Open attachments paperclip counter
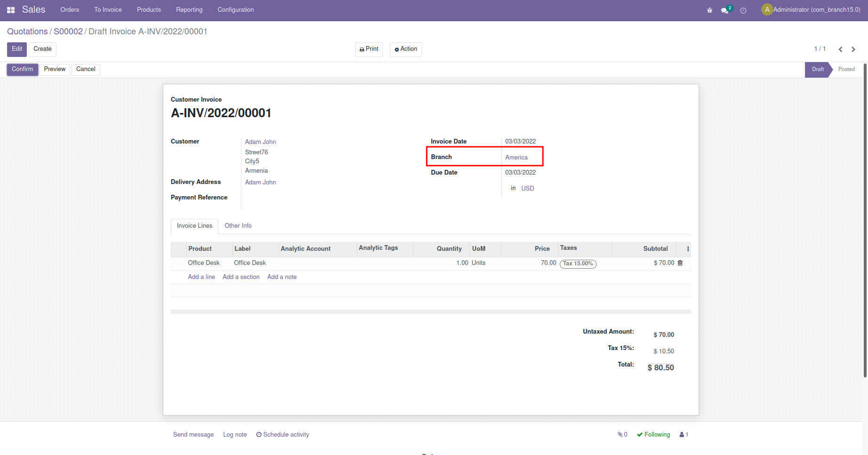 (622, 435)
